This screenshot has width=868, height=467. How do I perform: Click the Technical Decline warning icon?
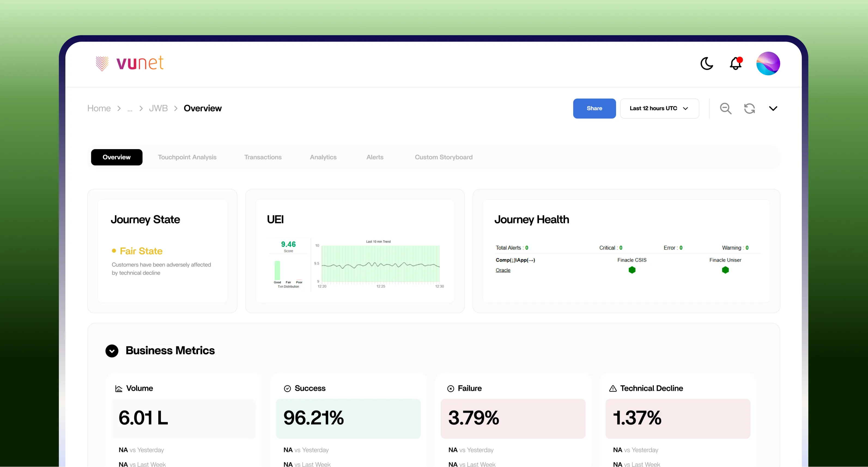click(613, 389)
